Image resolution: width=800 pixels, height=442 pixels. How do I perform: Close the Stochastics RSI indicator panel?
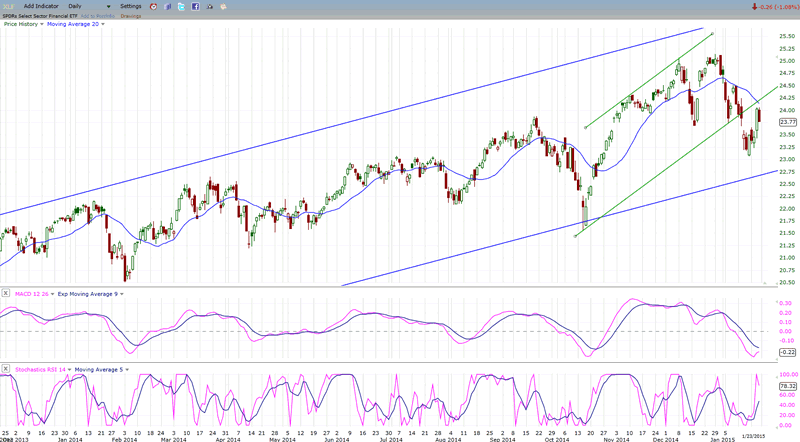[x=5, y=369]
